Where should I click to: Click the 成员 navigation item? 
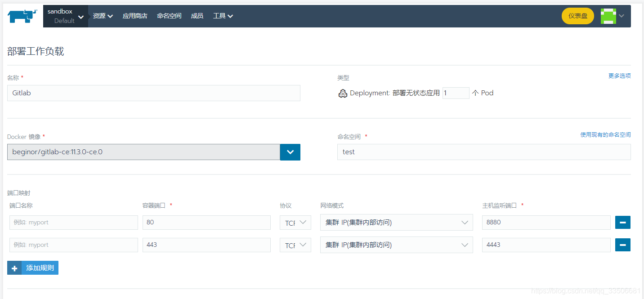pos(197,15)
